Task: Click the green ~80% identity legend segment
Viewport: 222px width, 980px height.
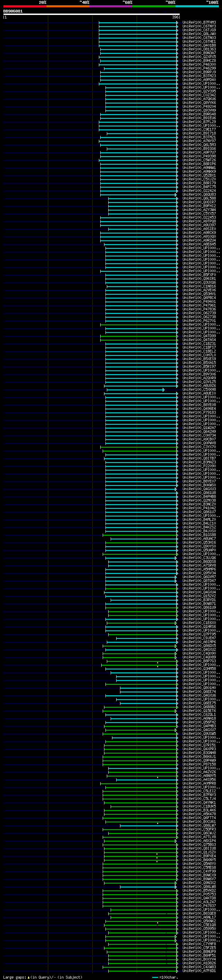Action: point(154,6)
